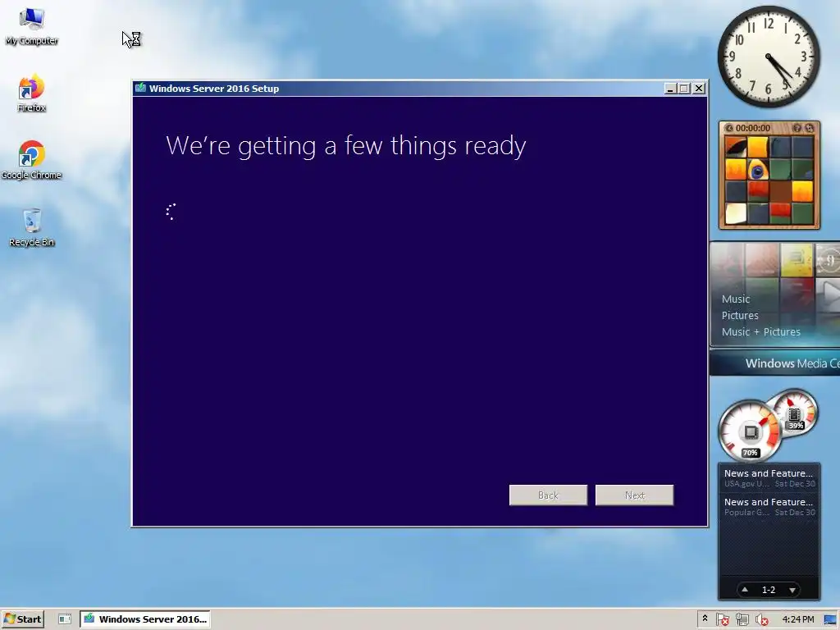840x630 pixels.
Task: Select Music in Media Center gadget
Action: (736, 299)
